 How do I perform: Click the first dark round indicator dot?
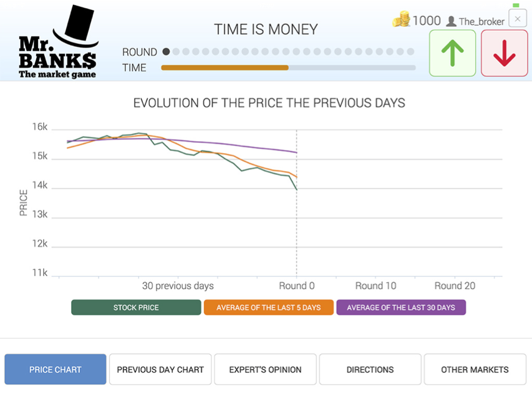click(x=166, y=52)
